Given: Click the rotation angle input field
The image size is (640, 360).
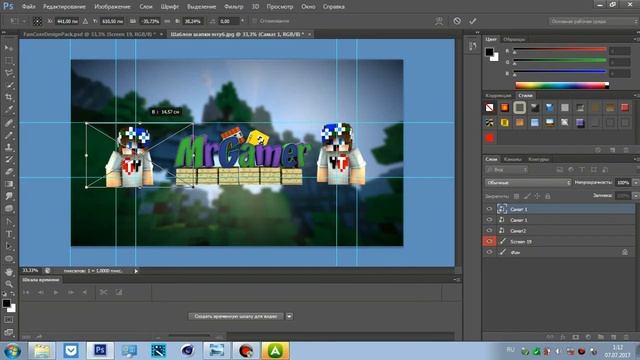Looking at the screenshot, I should point(229,21).
